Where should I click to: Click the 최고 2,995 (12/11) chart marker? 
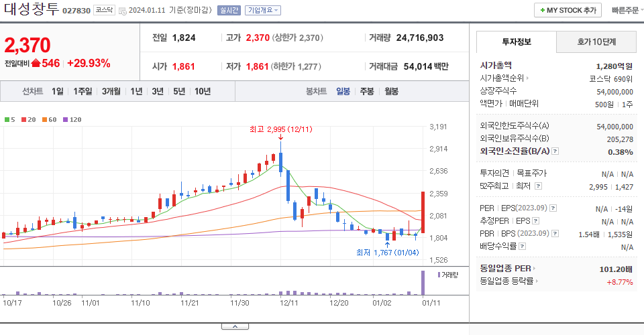pos(281,129)
